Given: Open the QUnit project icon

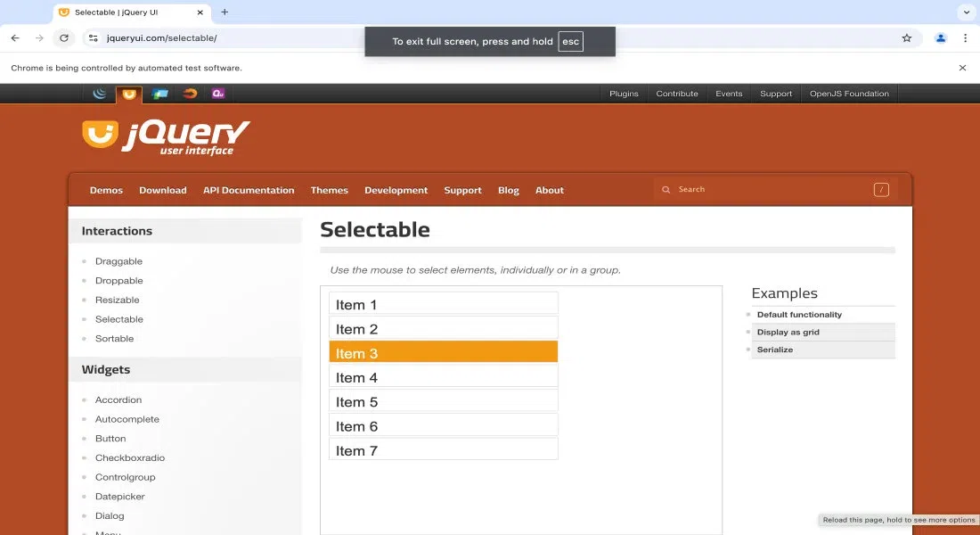Looking at the screenshot, I should [x=218, y=94].
